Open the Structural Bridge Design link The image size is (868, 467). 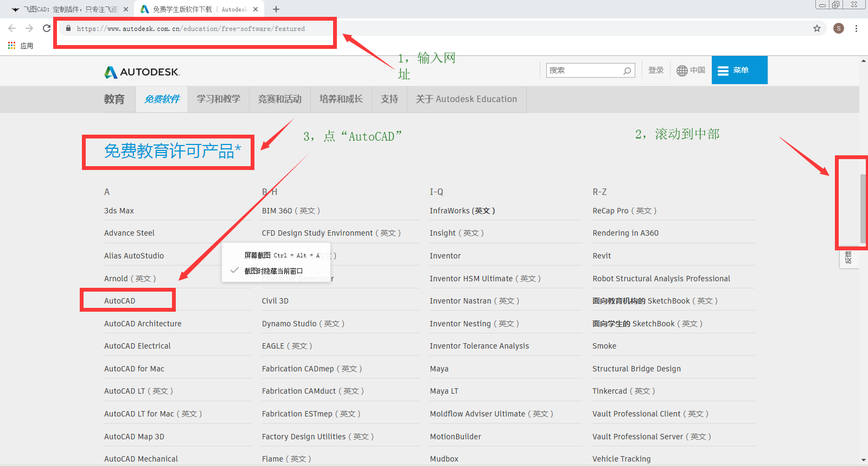pyautogui.click(x=636, y=369)
